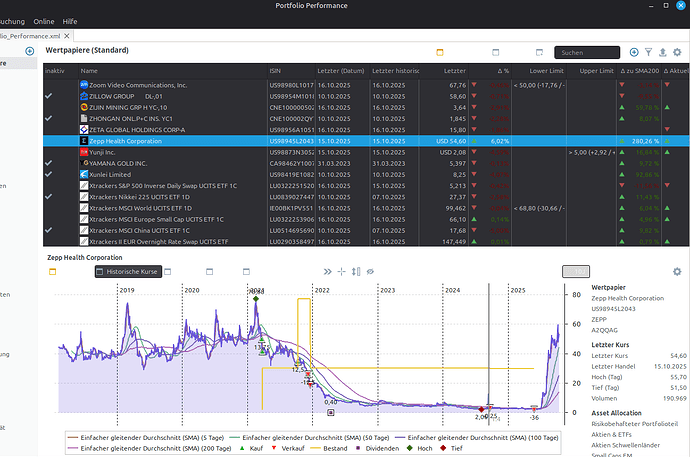Sort by the Δ zu SMA200 column header
Image resolution: width=690 pixels, height=457 pixels.
click(639, 71)
